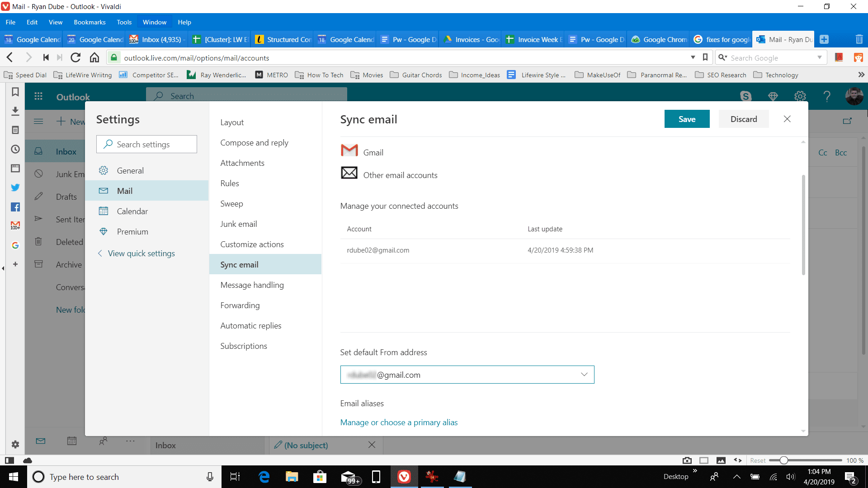Click Save to apply sync settings
Screen dimensions: 868x488
click(x=687, y=118)
